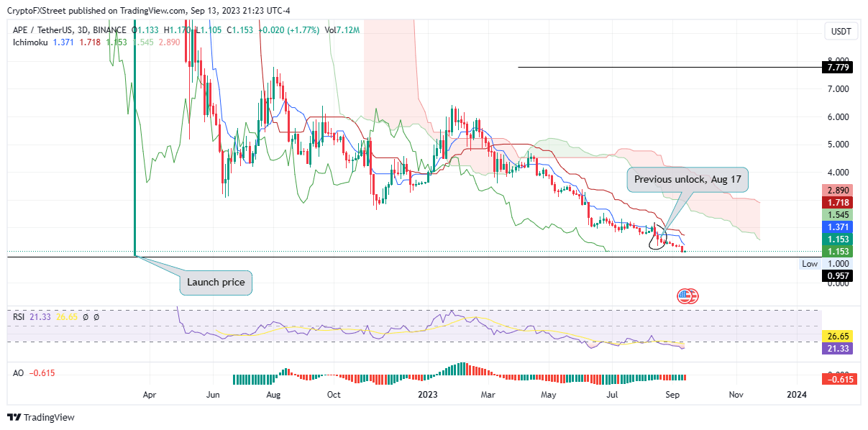Click the 7.779 horizontal line price label
The width and height of the screenshot is (868, 430).
(x=837, y=68)
